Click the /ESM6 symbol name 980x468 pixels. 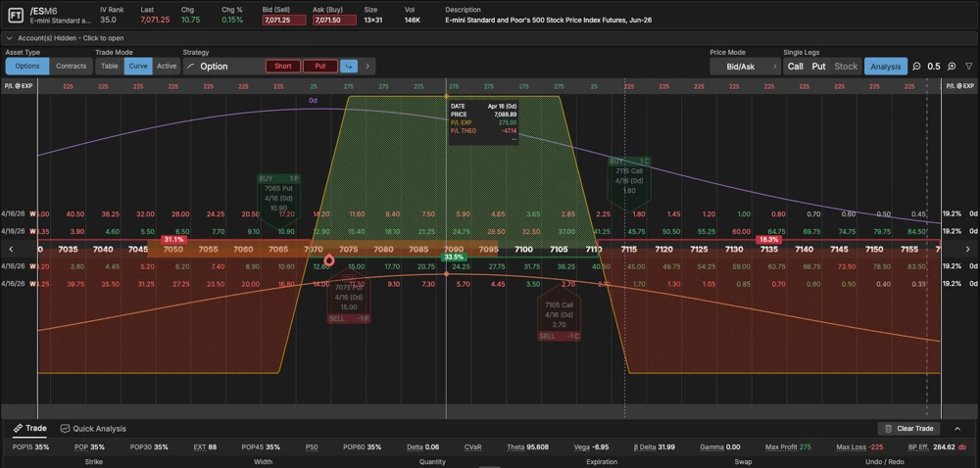[43, 11]
